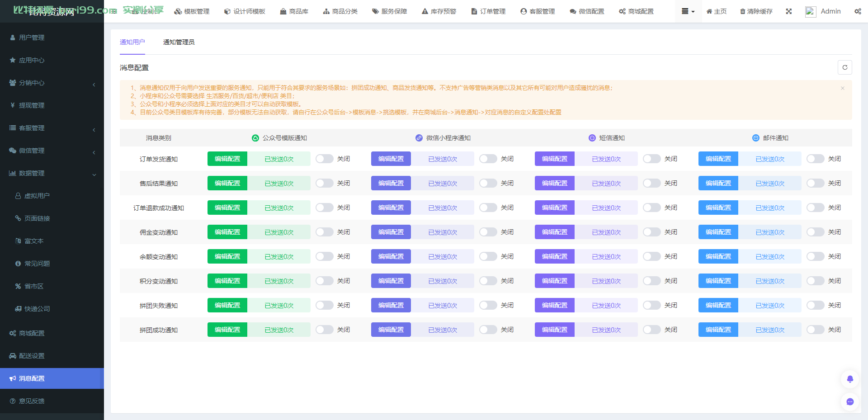
Task: Switch to 通知用户 tab
Action: coord(132,42)
